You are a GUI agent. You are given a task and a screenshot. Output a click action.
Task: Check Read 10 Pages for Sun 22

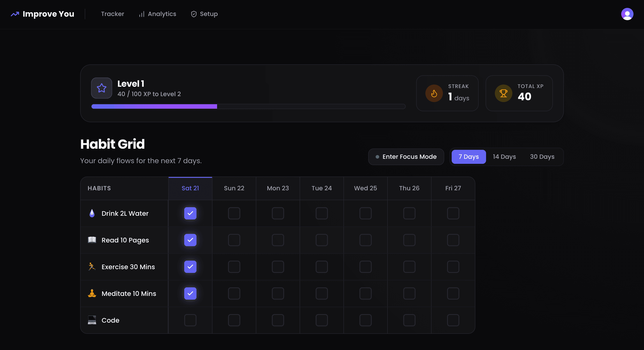pyautogui.click(x=234, y=240)
